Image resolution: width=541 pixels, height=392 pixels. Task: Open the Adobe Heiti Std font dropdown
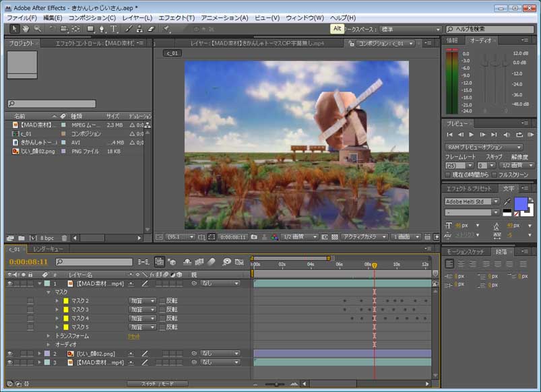tap(496, 201)
